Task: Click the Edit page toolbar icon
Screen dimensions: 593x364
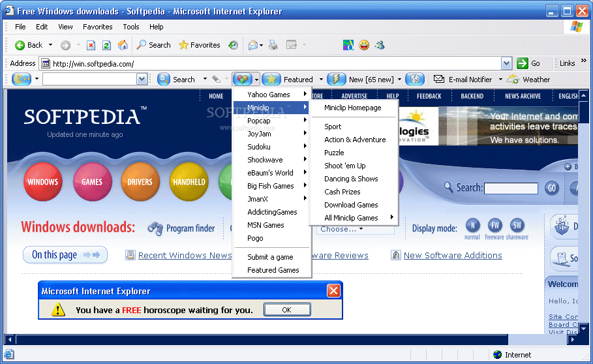Action: click(292, 46)
